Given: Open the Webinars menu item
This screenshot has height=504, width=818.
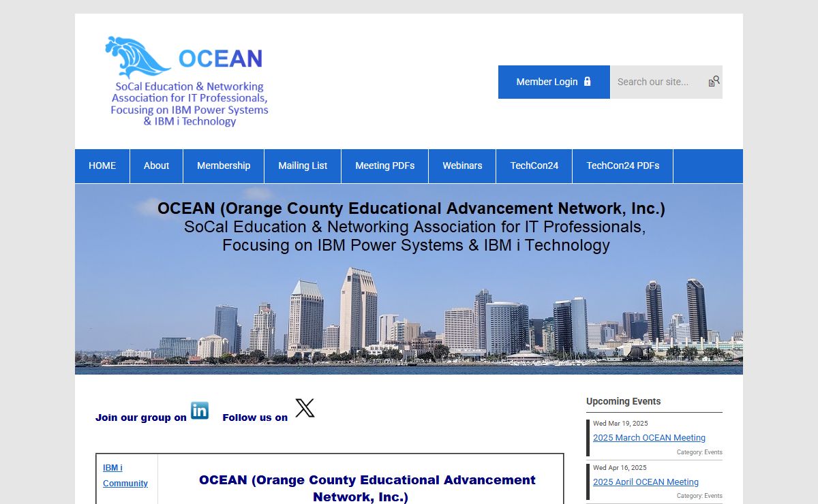Looking at the screenshot, I should click(x=462, y=166).
